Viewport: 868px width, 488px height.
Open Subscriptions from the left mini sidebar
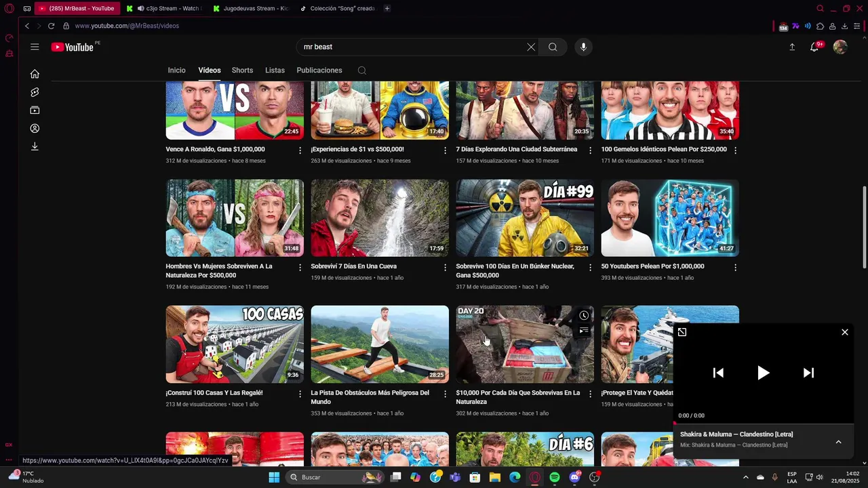pos(35,110)
